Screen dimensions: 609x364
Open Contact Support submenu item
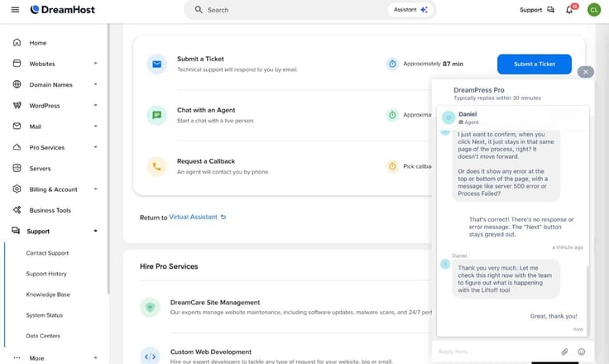coord(47,253)
